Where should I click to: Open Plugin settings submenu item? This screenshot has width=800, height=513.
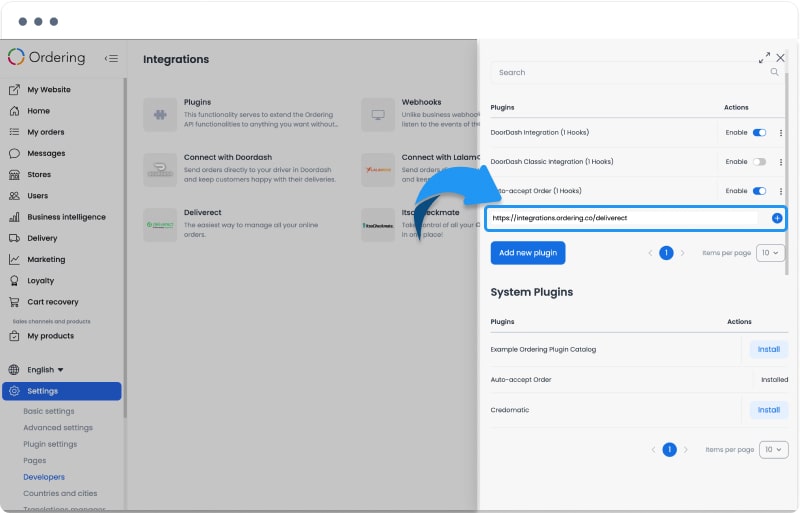[x=50, y=444]
